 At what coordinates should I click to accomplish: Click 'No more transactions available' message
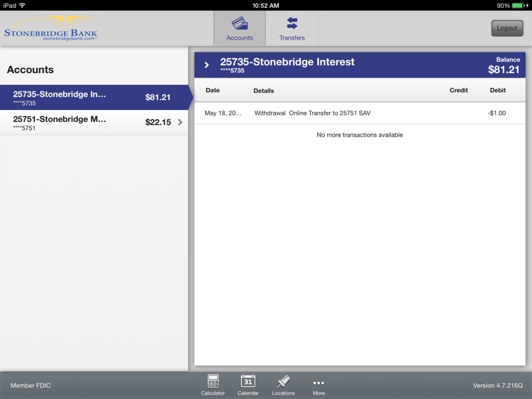(360, 135)
